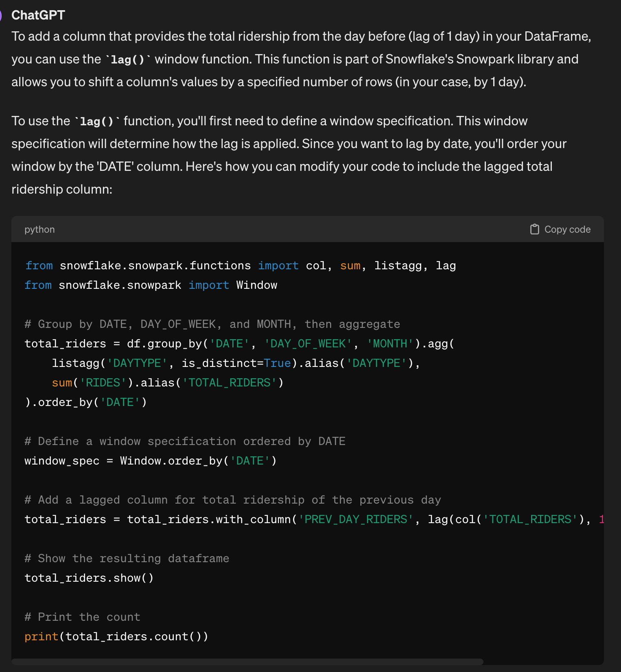Click inline lag() code in first paragraph

pos(128,60)
